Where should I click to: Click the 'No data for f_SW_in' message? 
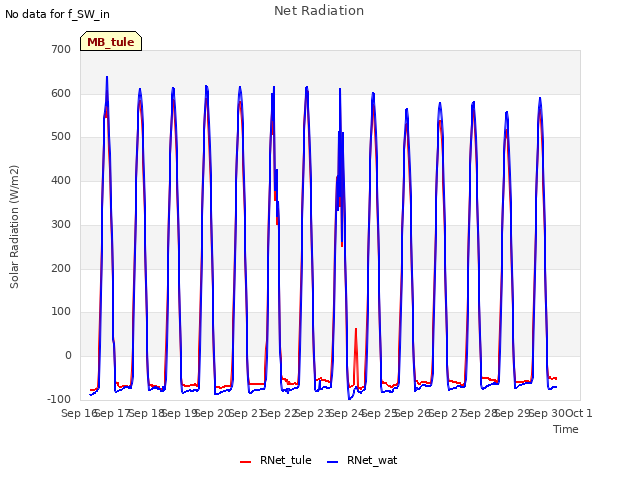[x=57, y=14]
